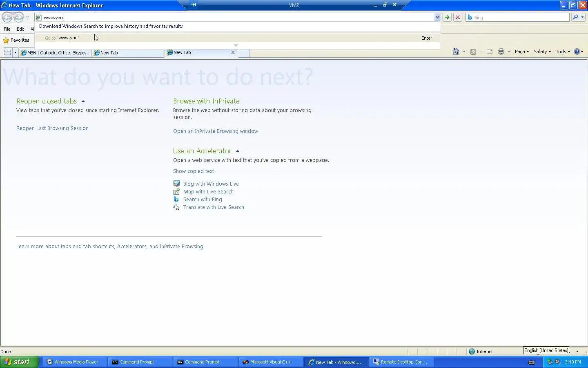Click the red Stop loading button
This screenshot has width=588, height=368.
tap(458, 17)
